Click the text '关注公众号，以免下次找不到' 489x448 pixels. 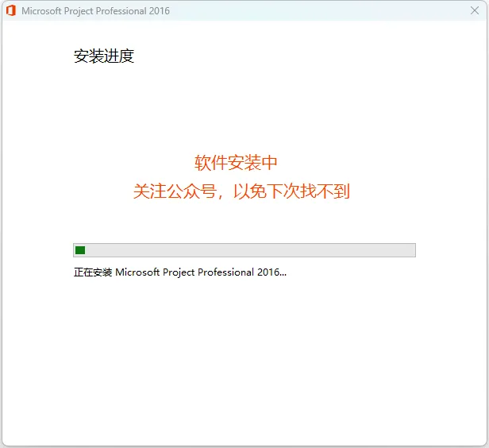pyautogui.click(x=241, y=191)
